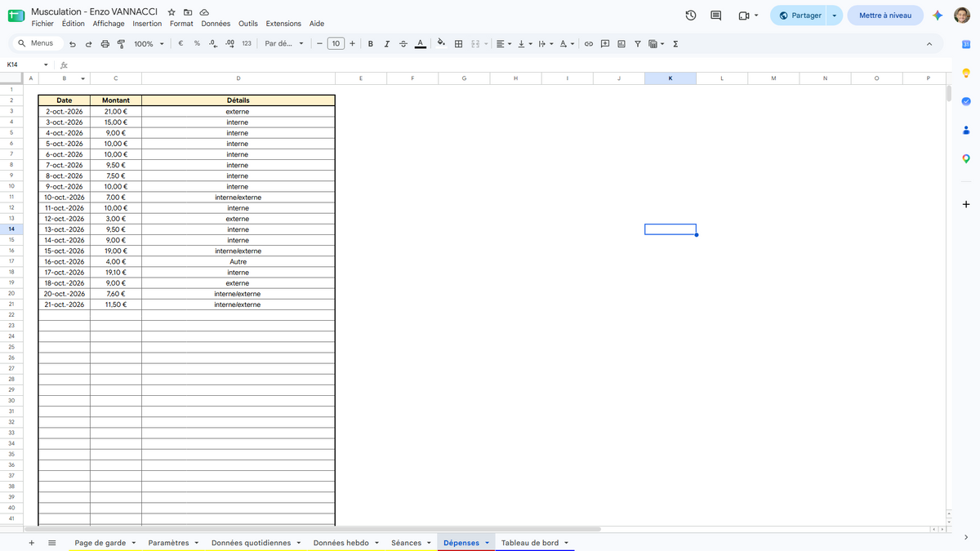Image resolution: width=980 pixels, height=551 pixels.
Task: Toggle strikethrough formatting
Action: [x=403, y=44]
